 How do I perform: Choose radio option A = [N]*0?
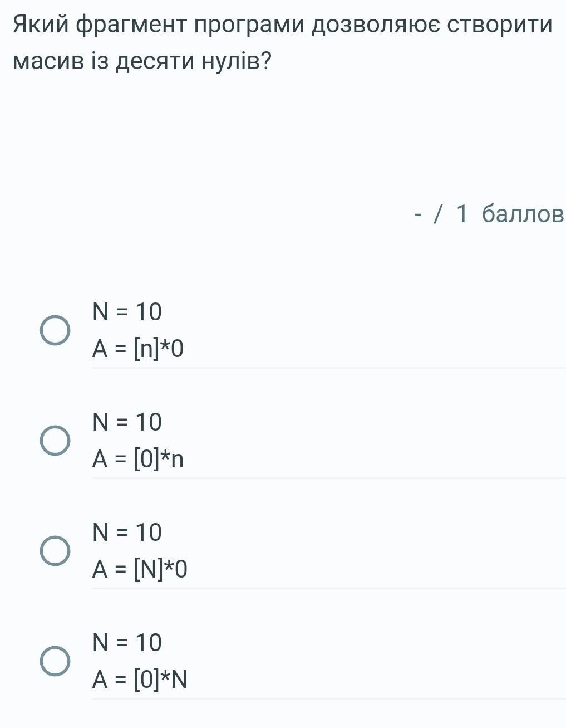(55, 551)
